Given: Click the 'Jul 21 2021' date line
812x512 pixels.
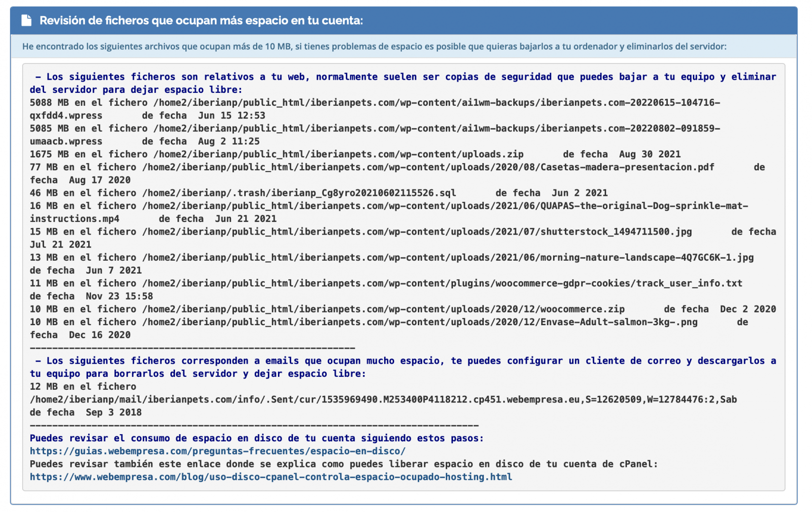Looking at the screenshot, I should tap(61, 244).
